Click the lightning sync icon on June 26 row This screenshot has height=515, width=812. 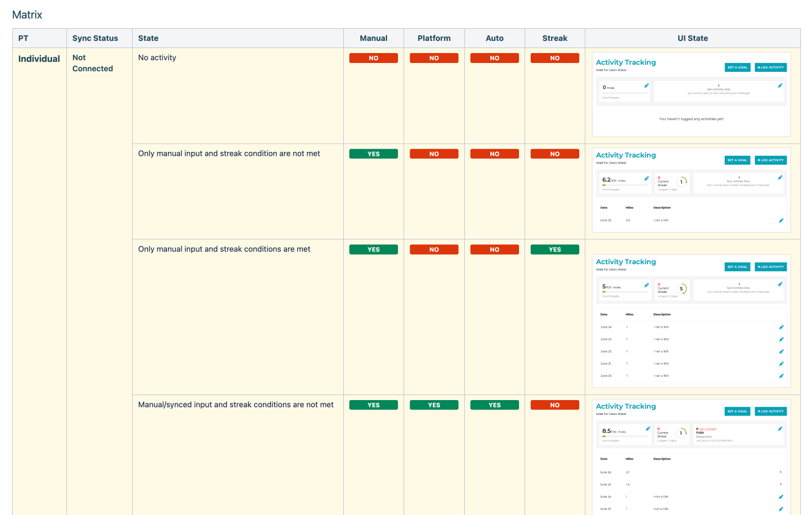tap(780, 472)
